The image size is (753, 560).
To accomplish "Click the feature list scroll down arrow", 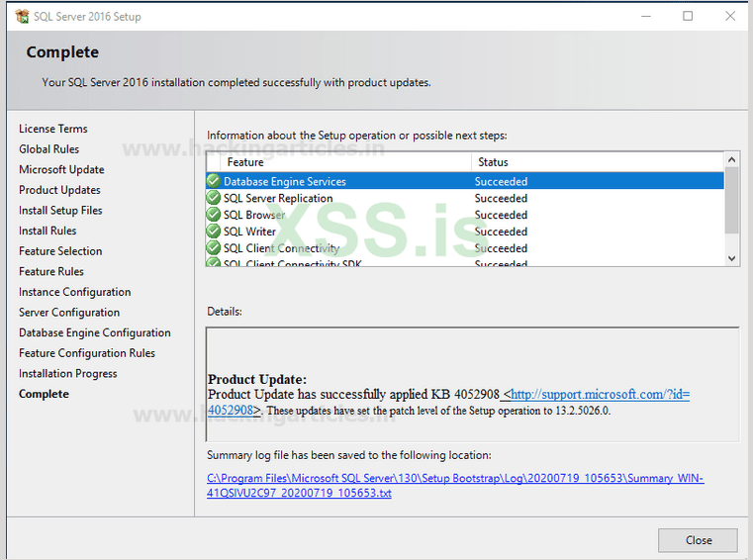I will pyautogui.click(x=731, y=258).
